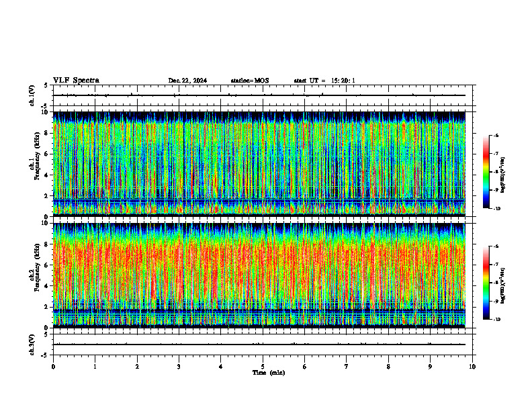Click inside the ch.2 spectrogram panel
The height and width of the screenshot is (411, 532).
click(x=259, y=275)
